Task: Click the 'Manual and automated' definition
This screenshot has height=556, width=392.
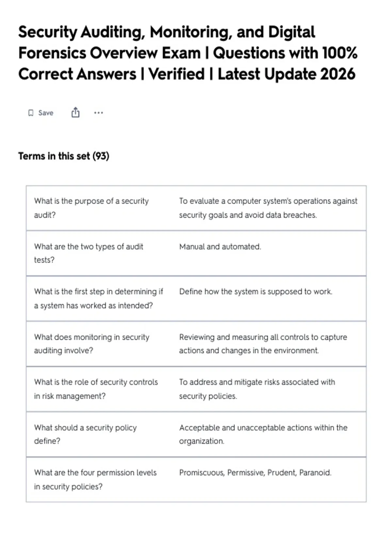Action: coord(220,247)
